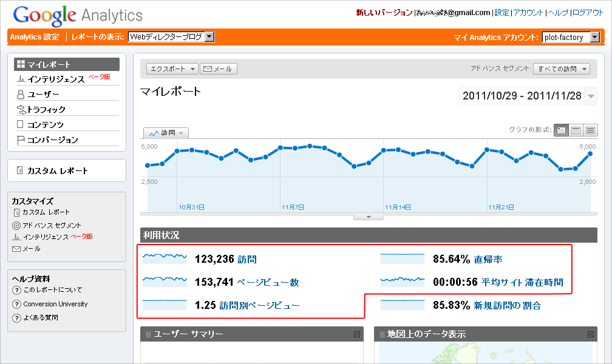612x364 pixels.
Task: Click the document icon in the カスタム レポート box
Action: click(x=19, y=170)
